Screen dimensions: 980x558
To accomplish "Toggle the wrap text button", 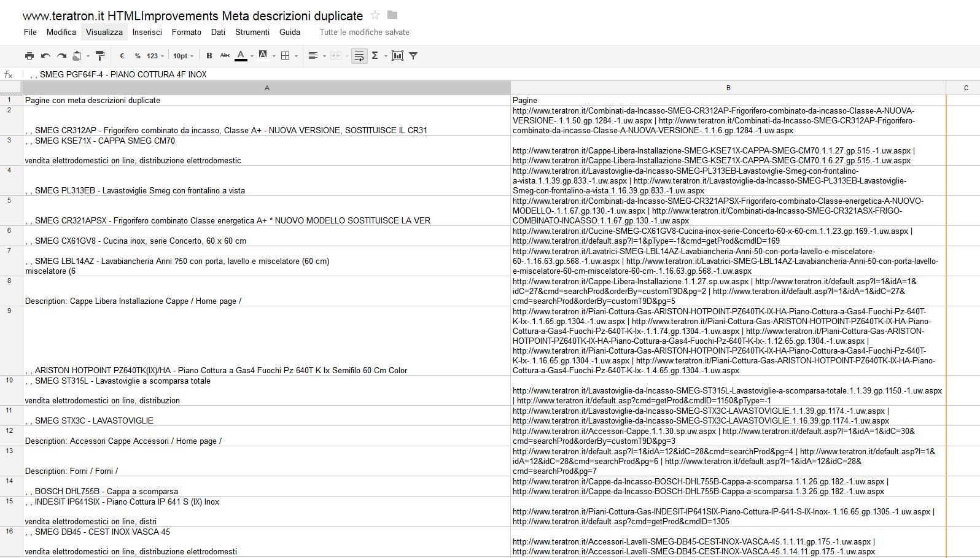I will tap(359, 56).
